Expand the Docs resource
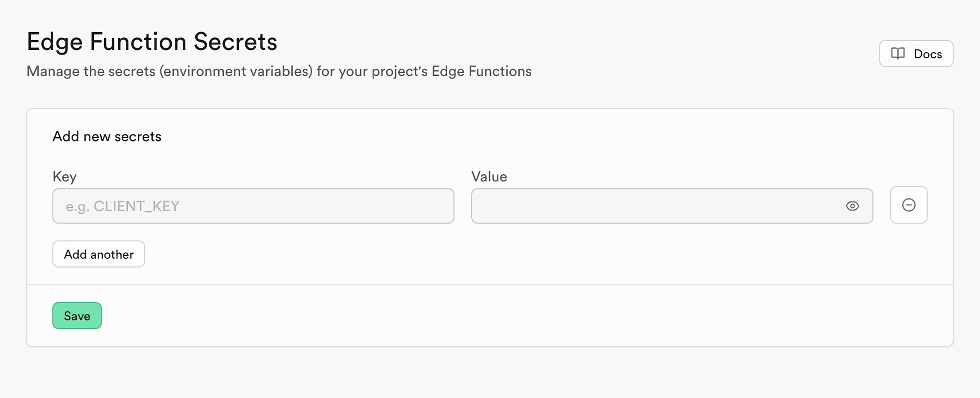This screenshot has height=398, width=980. pyautogui.click(x=916, y=54)
